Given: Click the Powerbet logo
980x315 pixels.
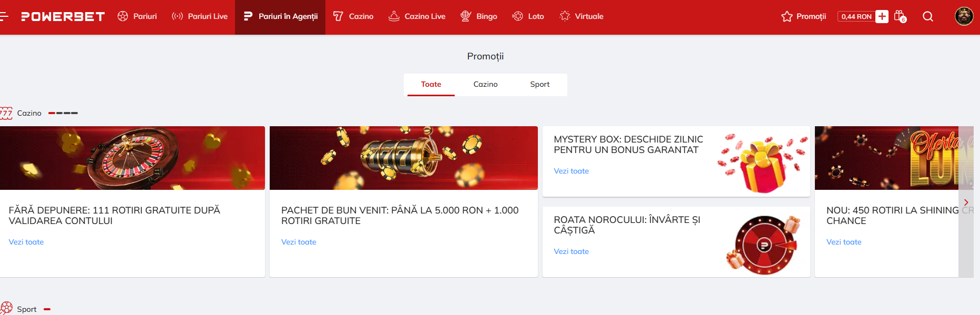Looking at the screenshot, I should click(x=63, y=16).
